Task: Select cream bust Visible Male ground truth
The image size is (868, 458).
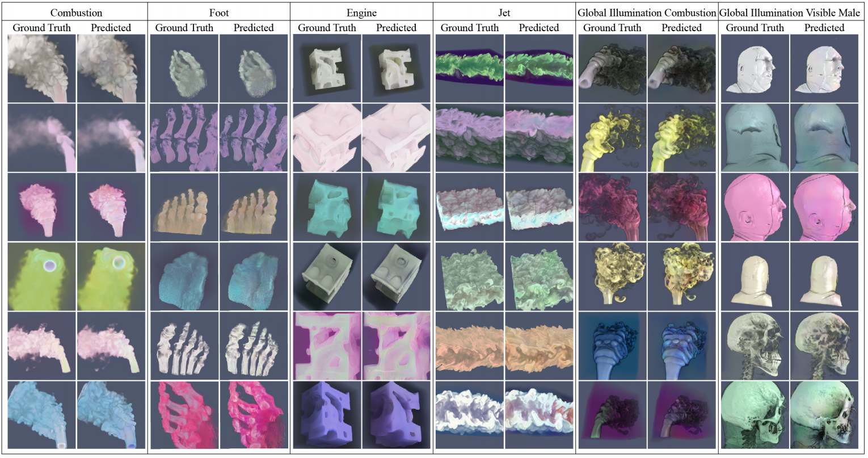Action: coord(755,276)
